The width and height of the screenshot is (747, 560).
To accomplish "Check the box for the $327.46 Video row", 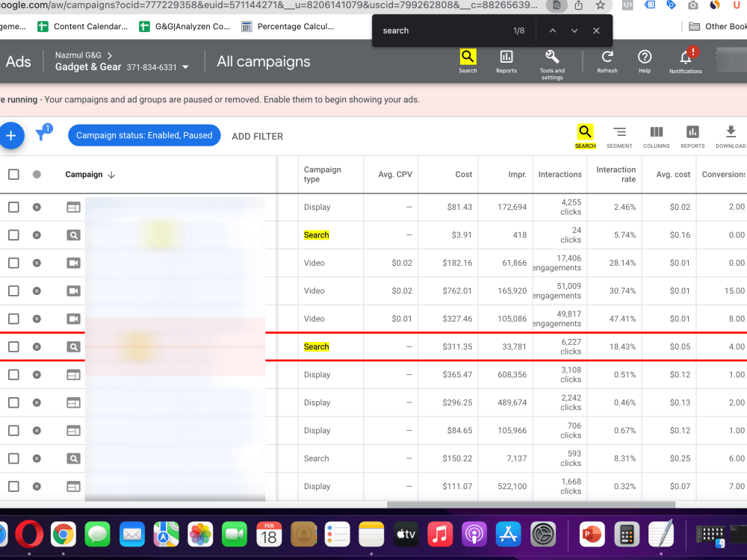I will 13,319.
